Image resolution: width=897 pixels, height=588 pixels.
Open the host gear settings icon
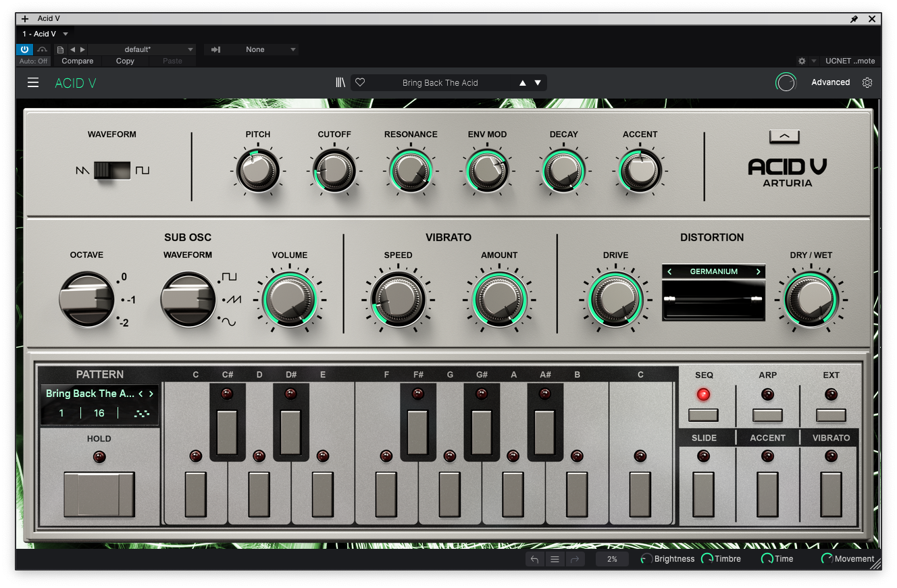pyautogui.click(x=802, y=61)
